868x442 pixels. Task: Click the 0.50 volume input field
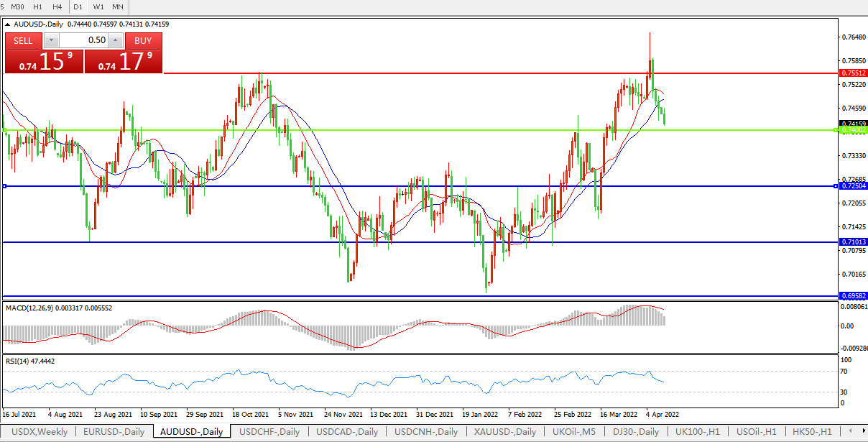83,40
